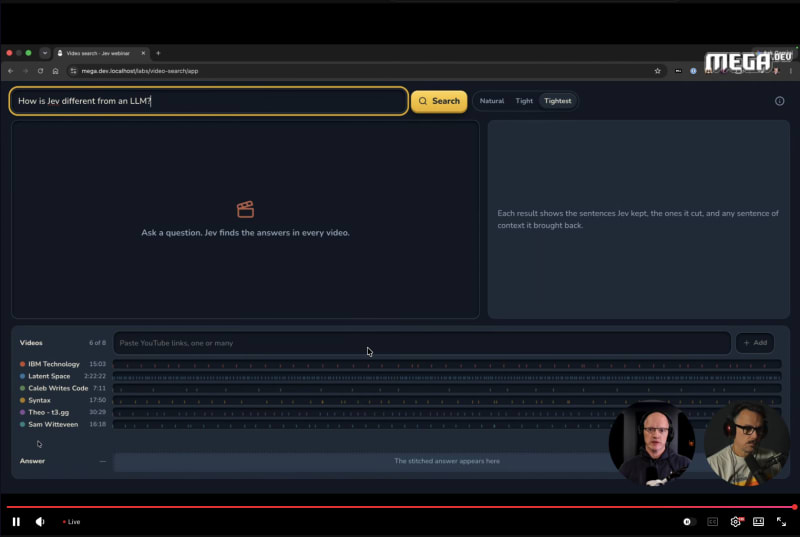Click the dark pill-shaped extension icon
Image resolution: width=800 pixels, height=537 pixels.
(678, 71)
